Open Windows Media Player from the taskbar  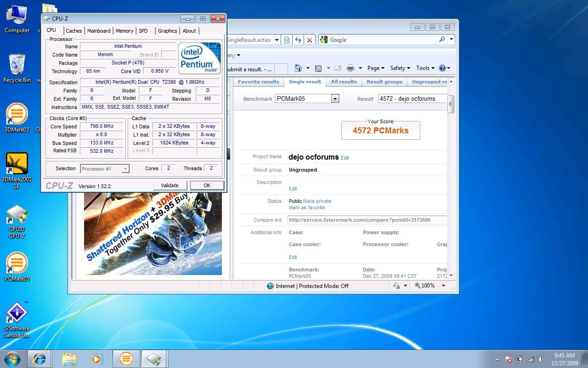[x=96, y=359]
